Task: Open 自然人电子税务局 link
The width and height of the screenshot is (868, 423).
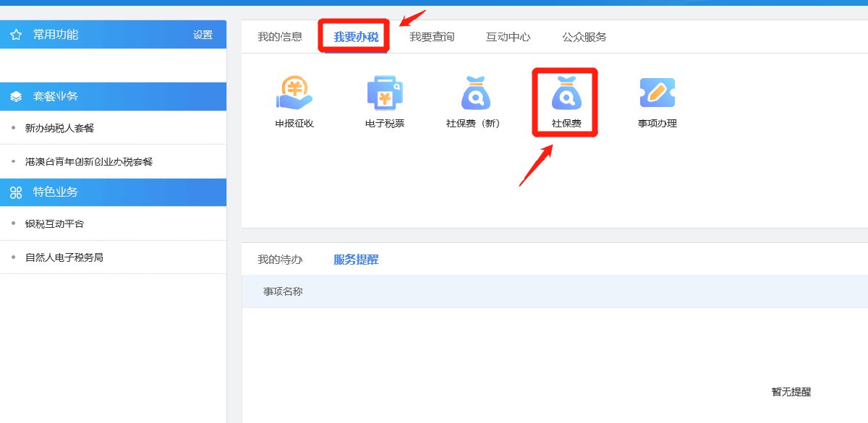Action: click(x=64, y=257)
